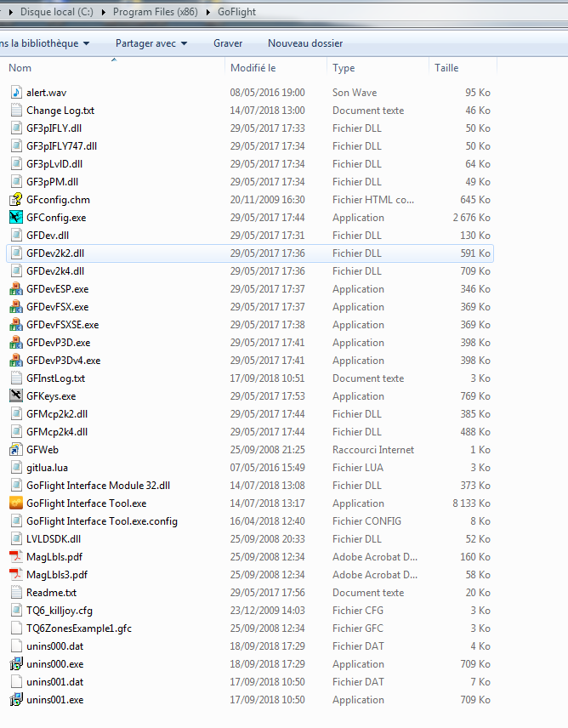
Task: Click the GFInstLog.txt document icon
Action: (x=16, y=378)
